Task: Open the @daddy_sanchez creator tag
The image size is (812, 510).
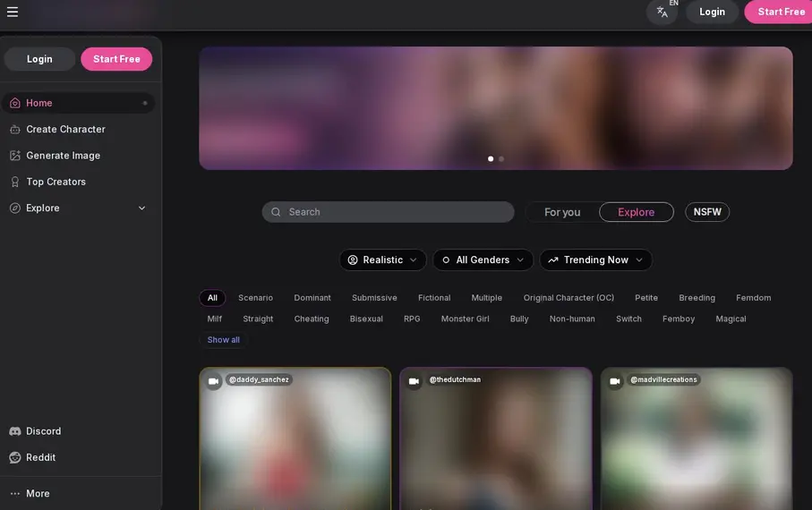Action: (259, 379)
